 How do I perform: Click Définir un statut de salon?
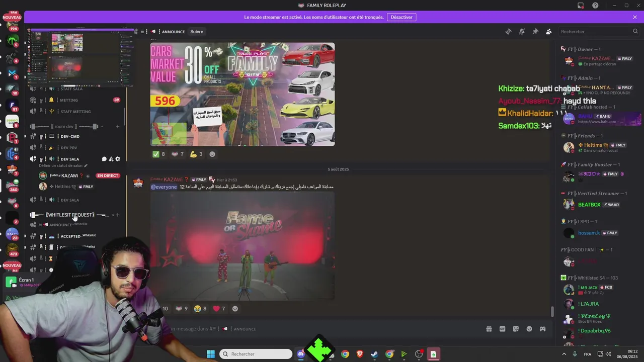[x=63, y=165]
